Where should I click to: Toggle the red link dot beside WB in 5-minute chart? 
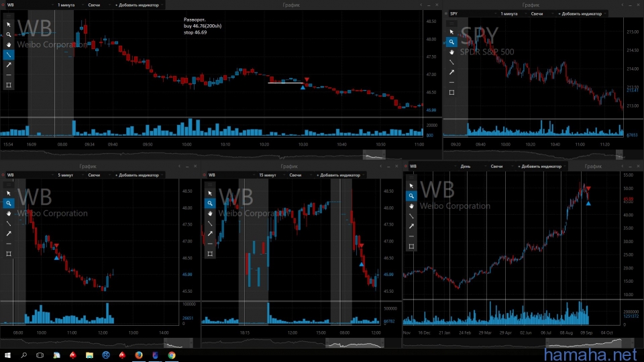(3, 175)
